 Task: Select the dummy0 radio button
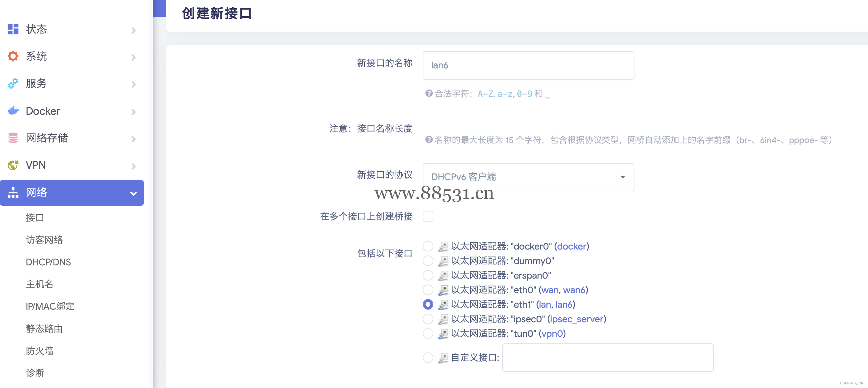428,261
